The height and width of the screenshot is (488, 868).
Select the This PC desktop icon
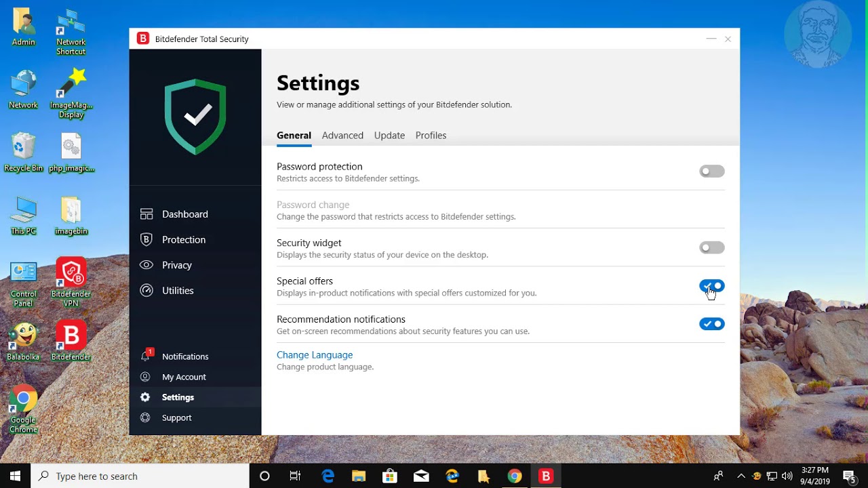(23, 216)
